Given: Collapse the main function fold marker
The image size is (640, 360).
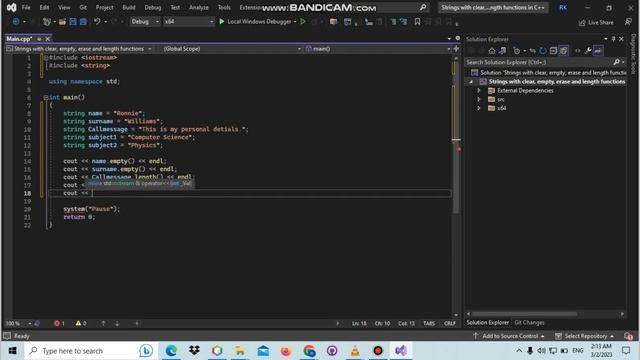Looking at the screenshot, I should coord(46,98).
